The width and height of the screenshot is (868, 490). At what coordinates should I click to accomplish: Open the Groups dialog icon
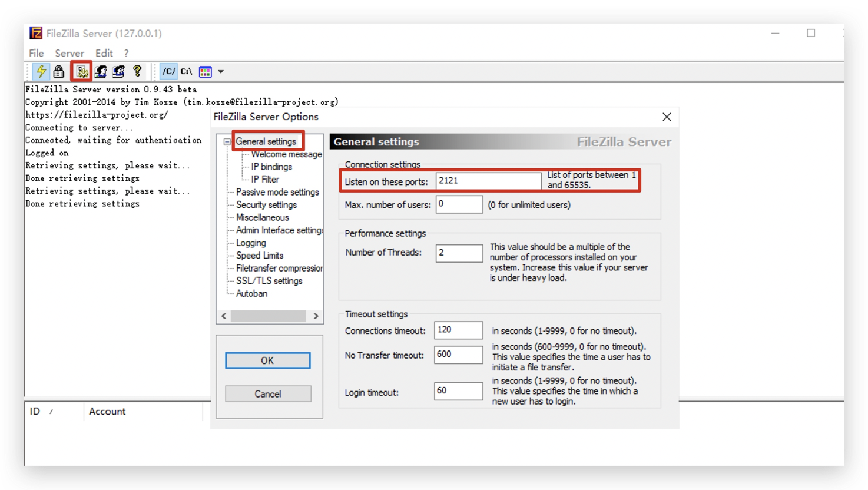[118, 71]
